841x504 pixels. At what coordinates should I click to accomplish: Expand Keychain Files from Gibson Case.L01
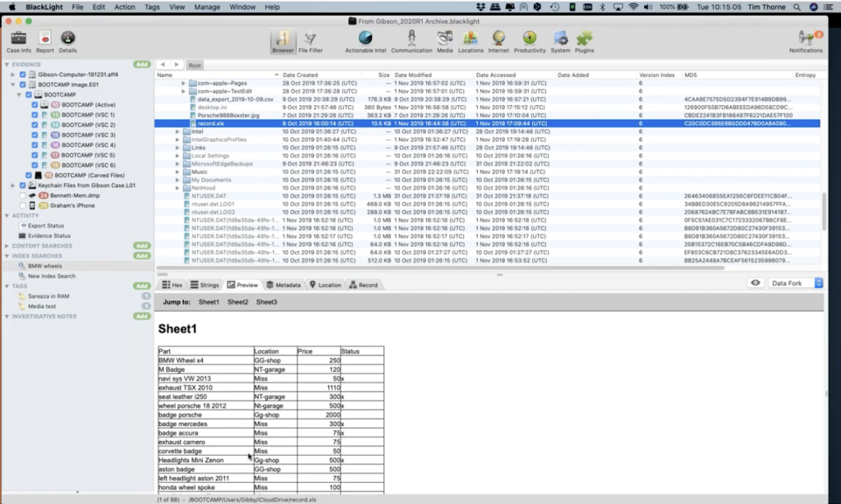[13, 186]
